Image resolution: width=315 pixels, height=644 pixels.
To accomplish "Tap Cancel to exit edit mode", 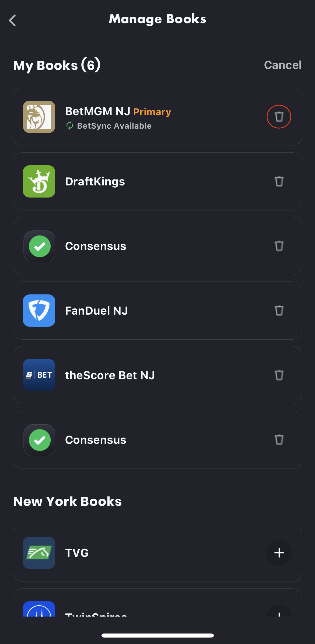I will click(282, 65).
